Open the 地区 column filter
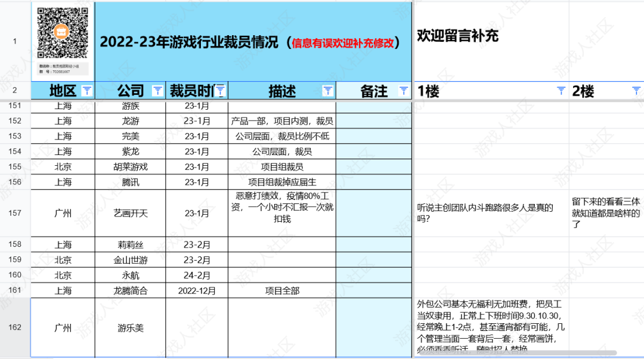 [88, 91]
